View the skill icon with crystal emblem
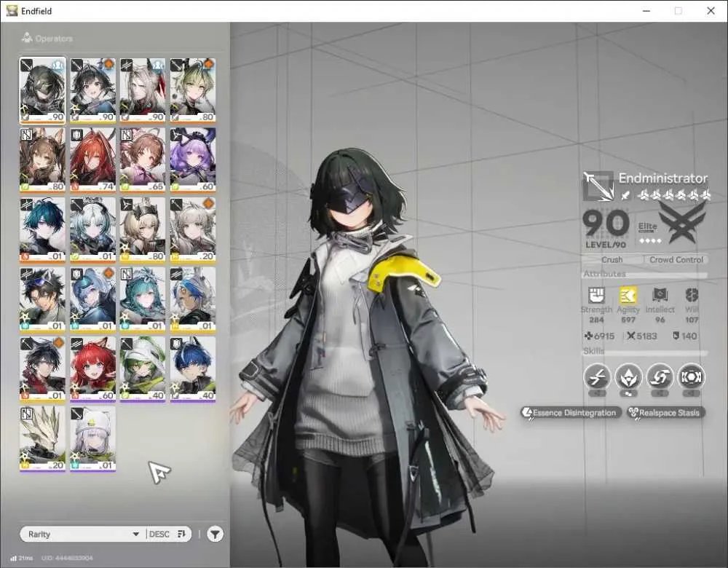The width and height of the screenshot is (728, 568). [628, 376]
